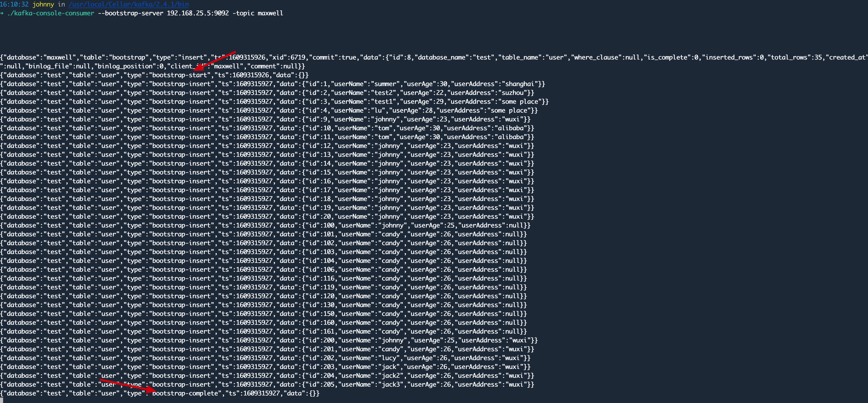Click the row with userName "jack2"
868x403 pixels.
pos(267,376)
